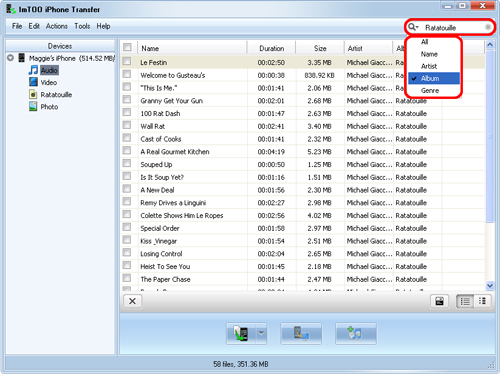Choose Name in search filter menu

[x=434, y=54]
